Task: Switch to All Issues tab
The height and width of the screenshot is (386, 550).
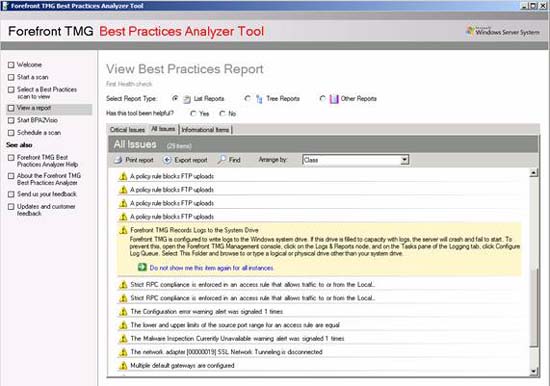Action: (x=163, y=129)
